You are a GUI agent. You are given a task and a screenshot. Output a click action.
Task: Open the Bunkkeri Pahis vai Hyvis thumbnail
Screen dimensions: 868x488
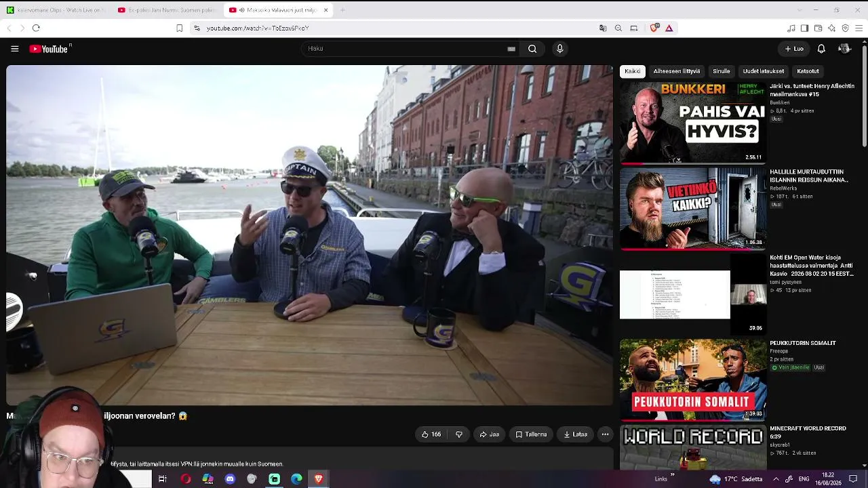tap(693, 123)
